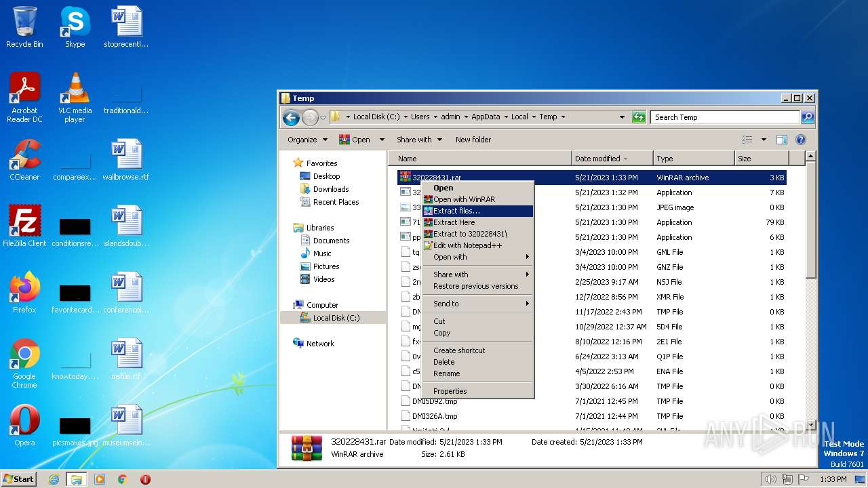Click the Change your view icon
Viewport: 868px width, 488px height.
pyautogui.click(x=747, y=140)
